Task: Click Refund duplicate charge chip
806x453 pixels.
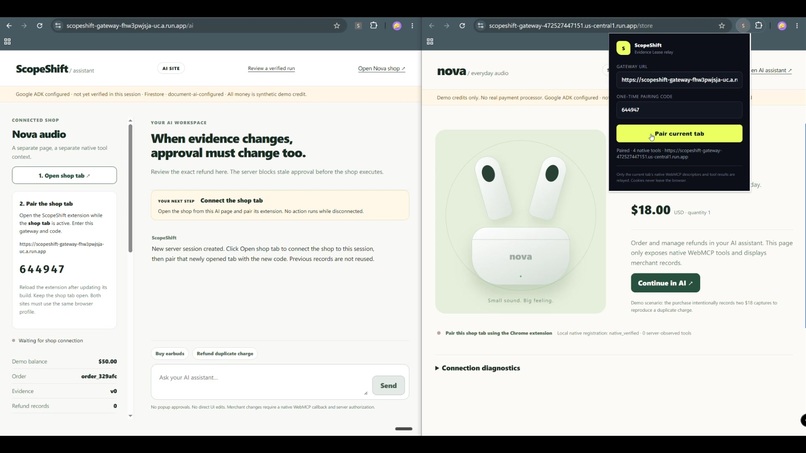Action: tap(225, 354)
